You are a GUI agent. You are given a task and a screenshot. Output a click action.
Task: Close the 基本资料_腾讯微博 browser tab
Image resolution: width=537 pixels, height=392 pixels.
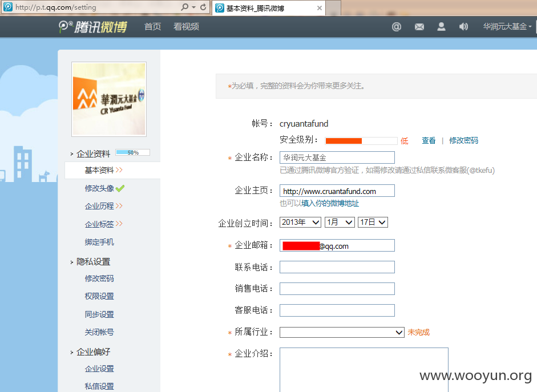320,8
